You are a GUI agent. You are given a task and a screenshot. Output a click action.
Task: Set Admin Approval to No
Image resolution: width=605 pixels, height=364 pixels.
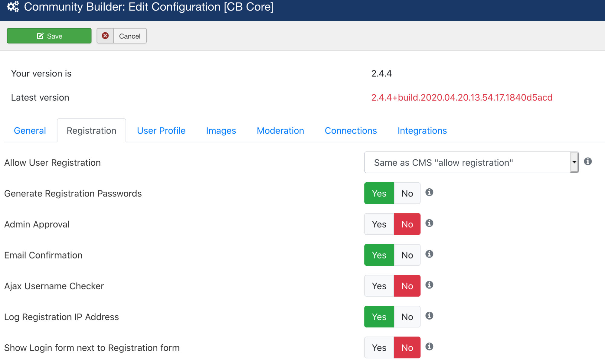click(407, 224)
